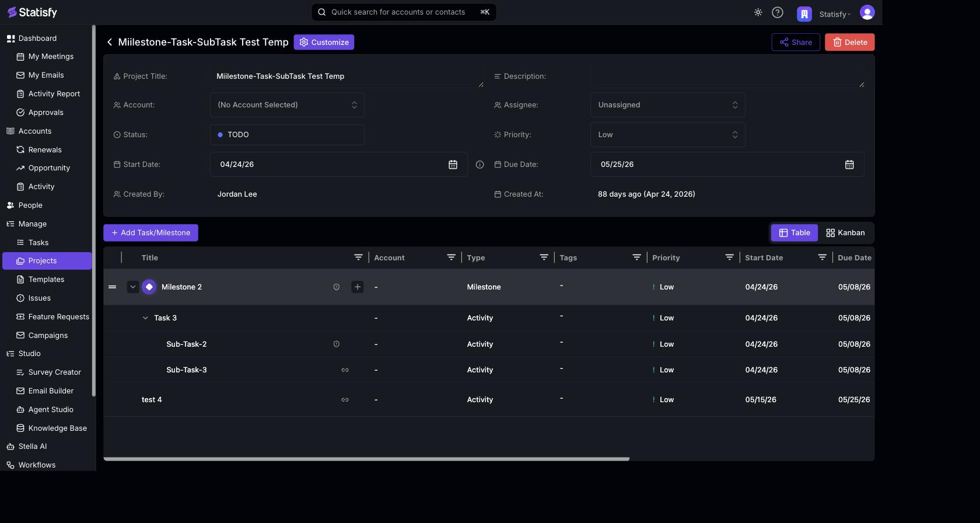
Task: Switch to the Table view
Action: tap(794, 233)
